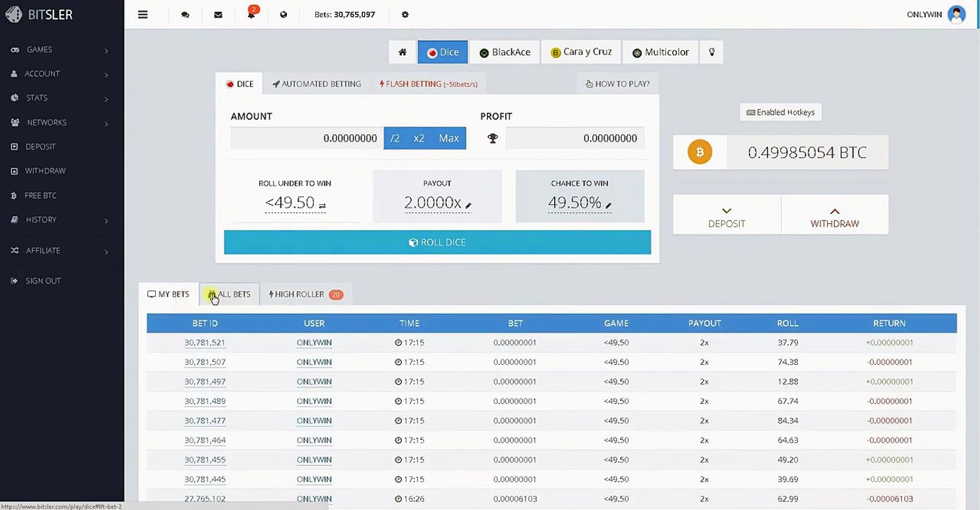Open Withdraw from the sidebar

point(45,171)
